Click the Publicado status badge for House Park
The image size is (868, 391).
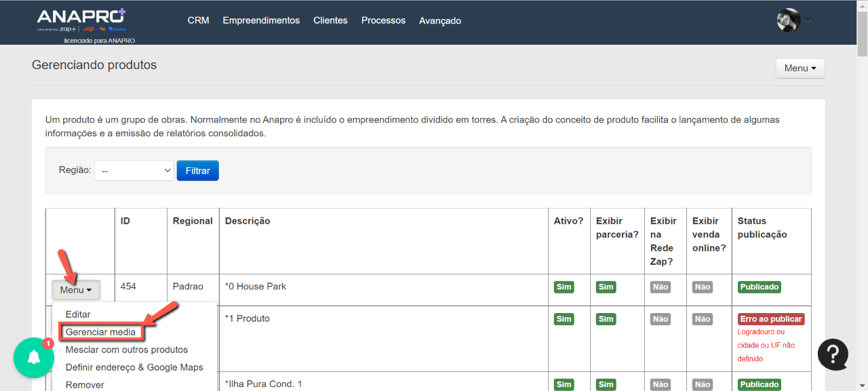coord(759,287)
